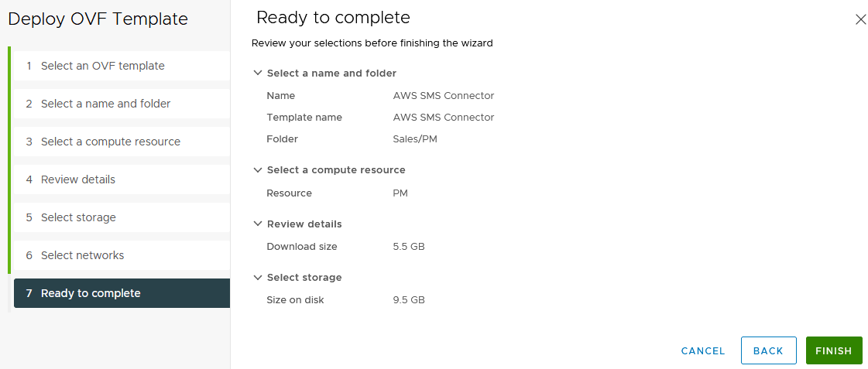Collapse the 'Select storage' section chevron
868x369 pixels.
258,278
